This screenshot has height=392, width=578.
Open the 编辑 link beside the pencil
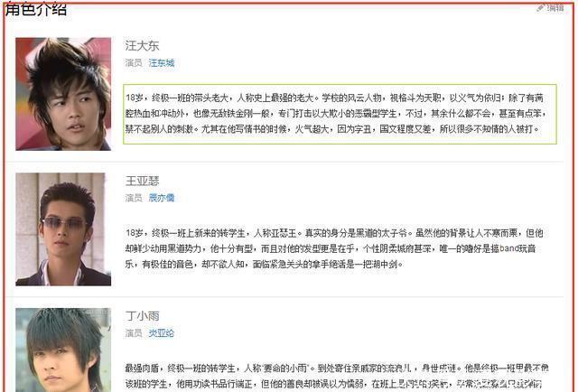pyautogui.click(x=555, y=8)
